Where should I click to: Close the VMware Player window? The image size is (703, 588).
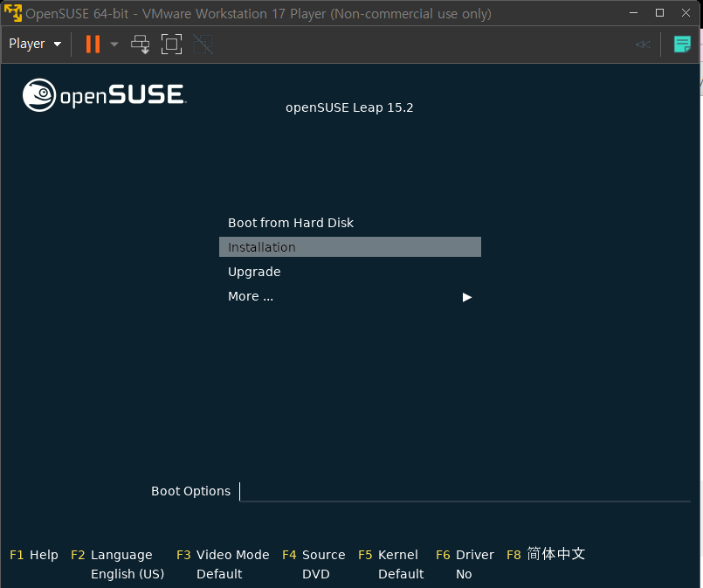point(686,13)
